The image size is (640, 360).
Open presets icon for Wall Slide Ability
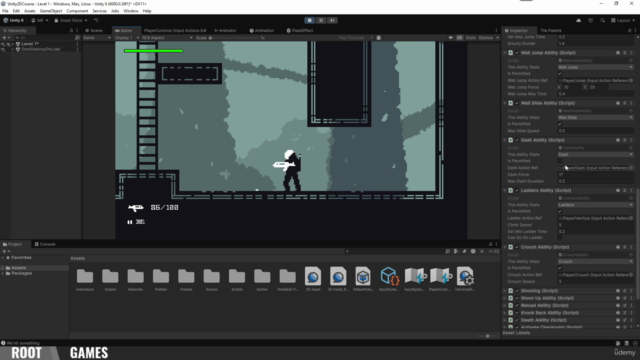coord(624,103)
